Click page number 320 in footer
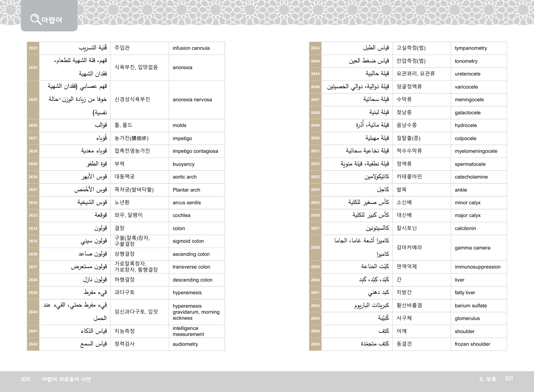Viewport: 534px width, 392px height. click(25, 379)
